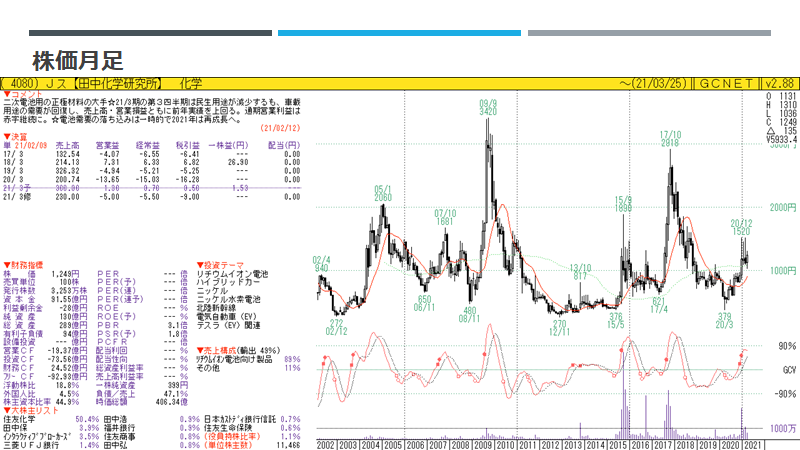Click the company name 田中化学研究所
The height and width of the screenshot is (450, 800).
click(118, 84)
